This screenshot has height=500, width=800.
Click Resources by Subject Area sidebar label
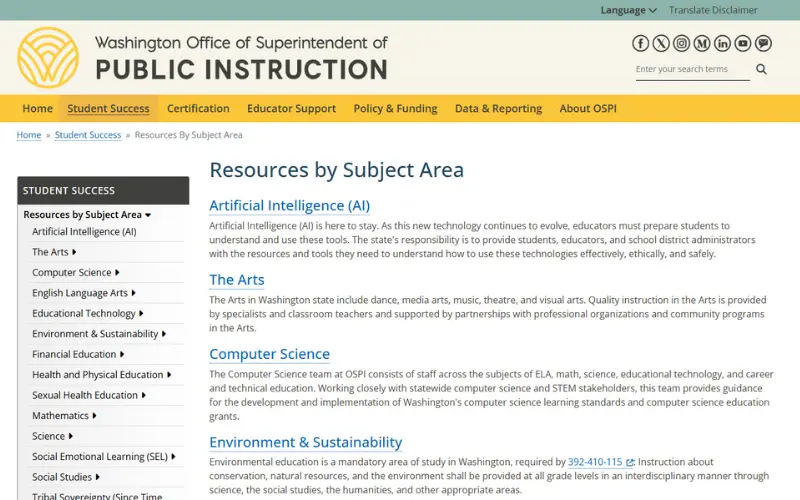point(82,215)
